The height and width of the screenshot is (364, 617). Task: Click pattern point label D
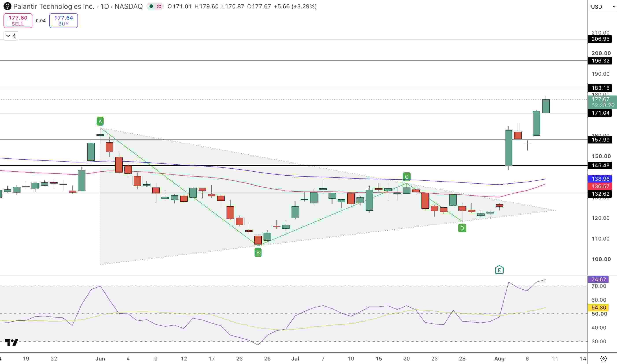[462, 228]
